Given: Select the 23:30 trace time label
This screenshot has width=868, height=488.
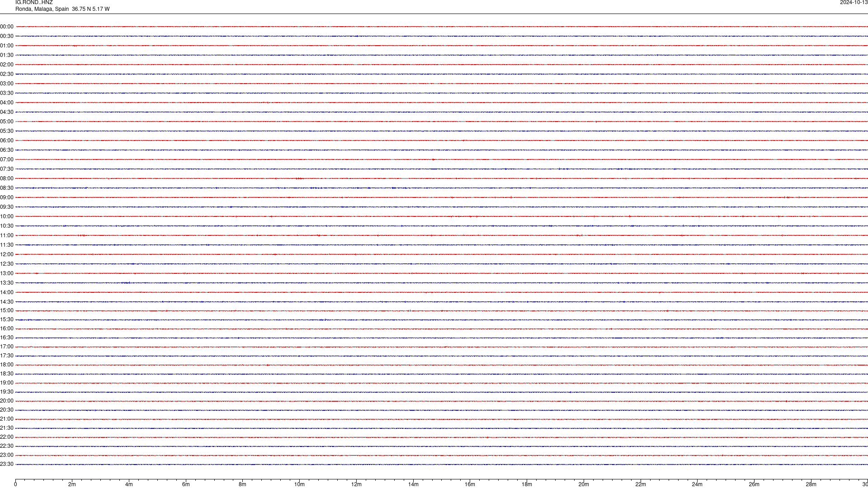Looking at the screenshot, I should coord(7,464).
